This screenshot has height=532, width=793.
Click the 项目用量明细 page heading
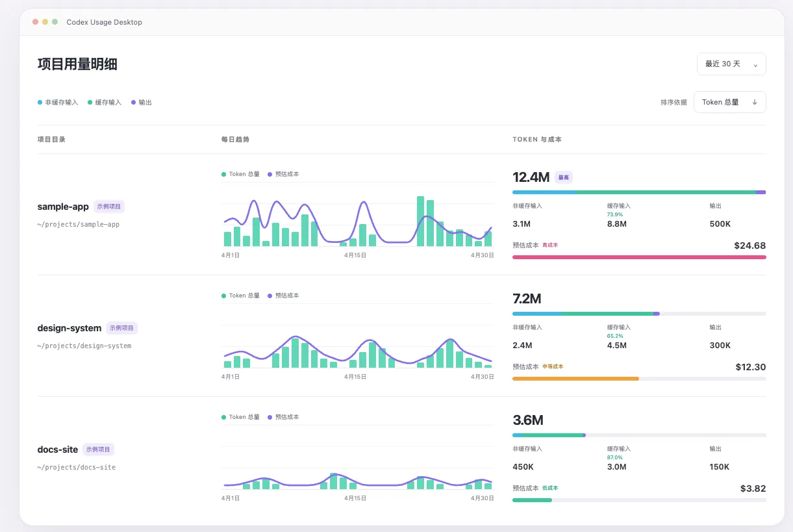pyautogui.click(x=77, y=64)
